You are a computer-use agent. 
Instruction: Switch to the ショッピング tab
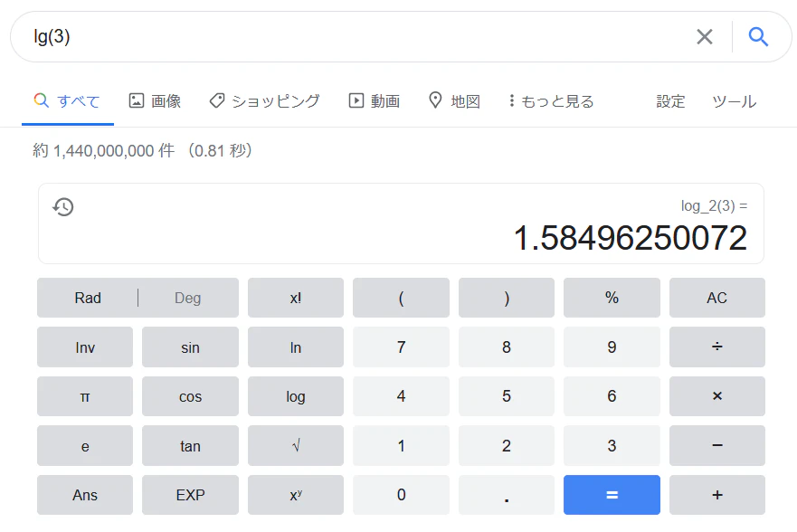(x=265, y=101)
